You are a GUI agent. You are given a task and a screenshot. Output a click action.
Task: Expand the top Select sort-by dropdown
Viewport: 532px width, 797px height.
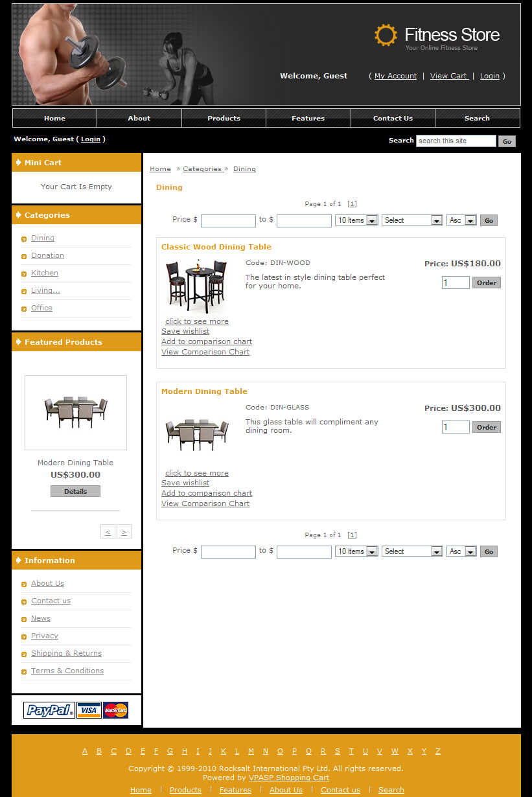click(x=412, y=220)
